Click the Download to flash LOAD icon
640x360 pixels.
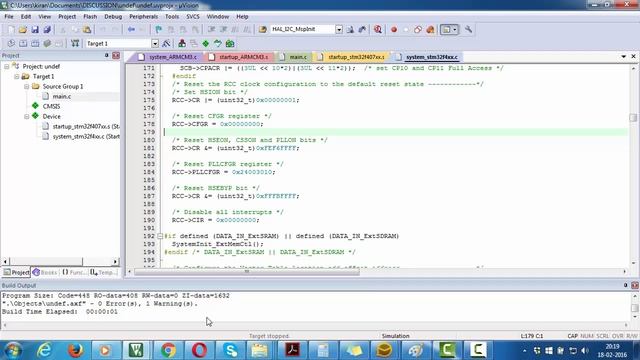75,43
